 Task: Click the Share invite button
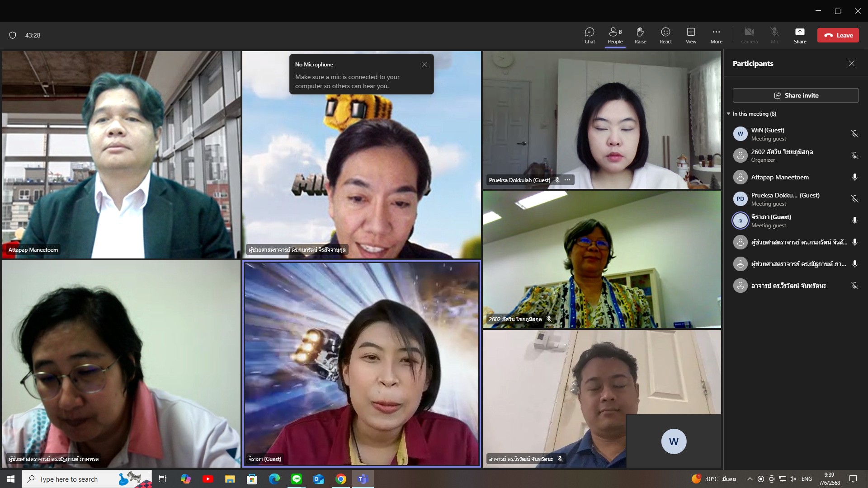tap(796, 95)
